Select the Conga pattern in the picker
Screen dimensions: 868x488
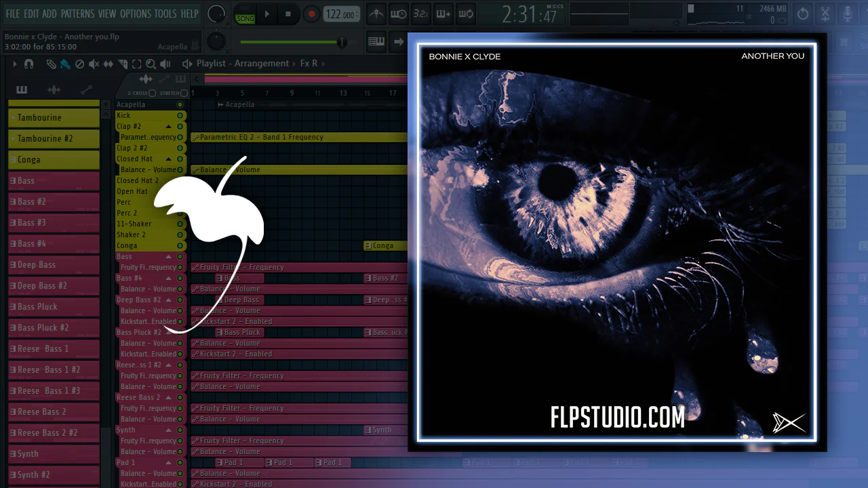54,159
